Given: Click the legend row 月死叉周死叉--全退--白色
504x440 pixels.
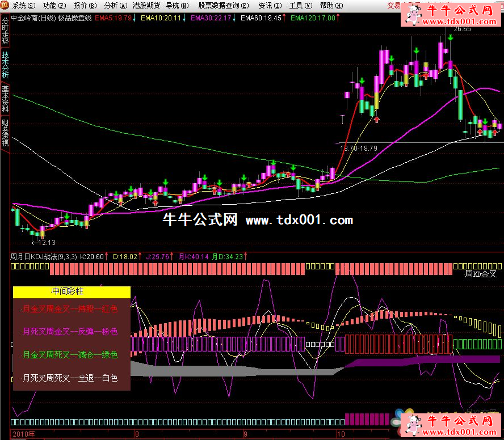Looking at the screenshot, I should click(70, 378).
